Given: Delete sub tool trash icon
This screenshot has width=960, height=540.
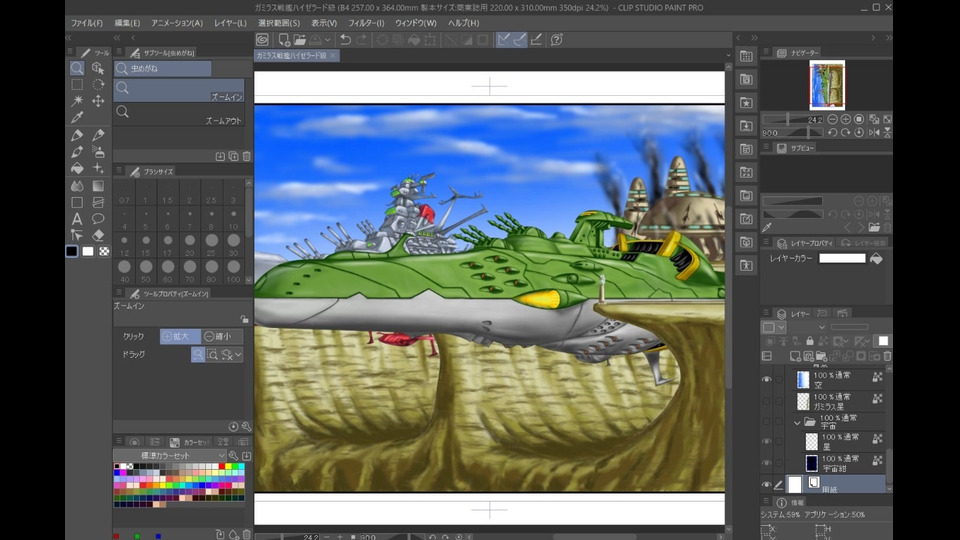Looking at the screenshot, I should click(x=247, y=157).
